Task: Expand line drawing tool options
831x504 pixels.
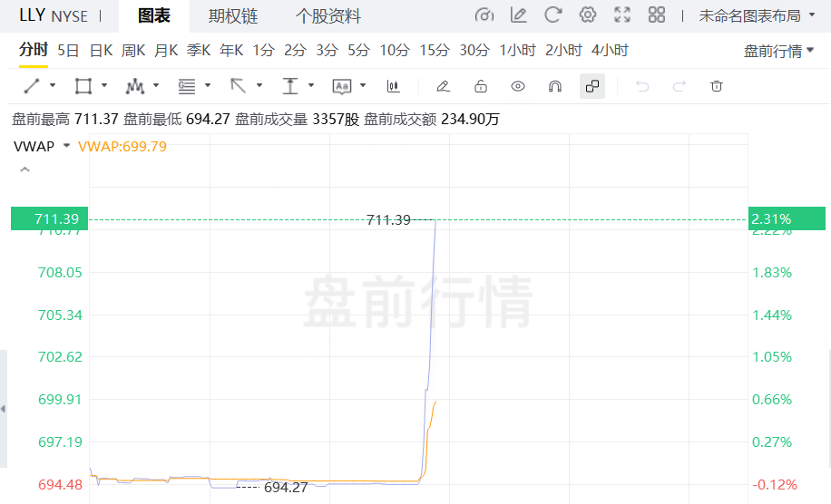Action: pyautogui.click(x=53, y=85)
